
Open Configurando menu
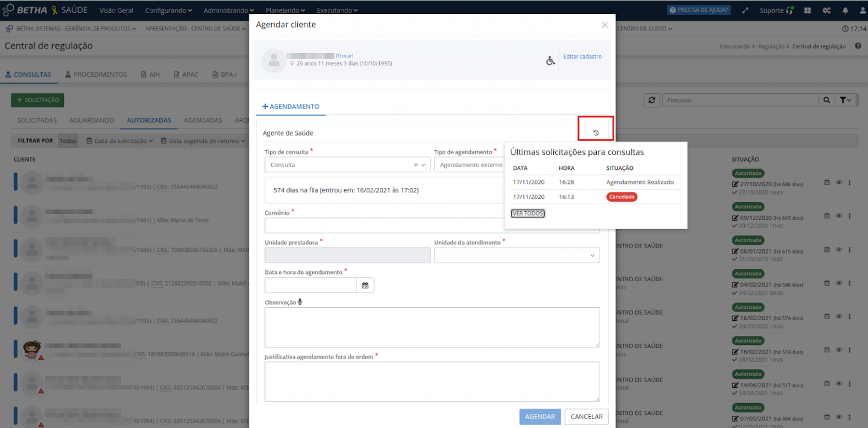coord(168,10)
